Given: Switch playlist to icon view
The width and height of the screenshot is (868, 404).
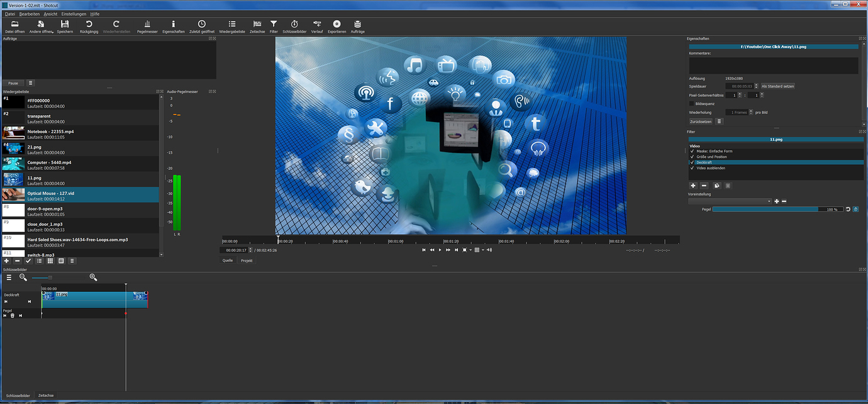Looking at the screenshot, I should pyautogui.click(x=61, y=261).
